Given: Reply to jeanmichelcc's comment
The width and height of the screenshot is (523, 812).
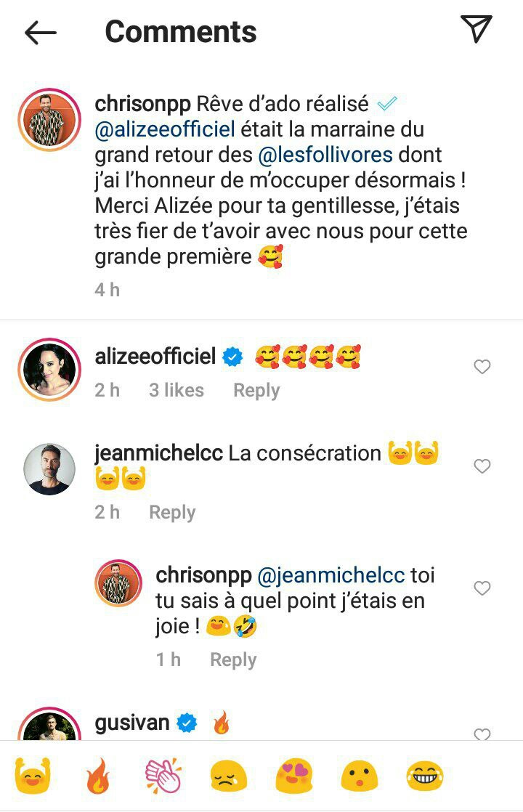Looking at the screenshot, I should point(172,512).
